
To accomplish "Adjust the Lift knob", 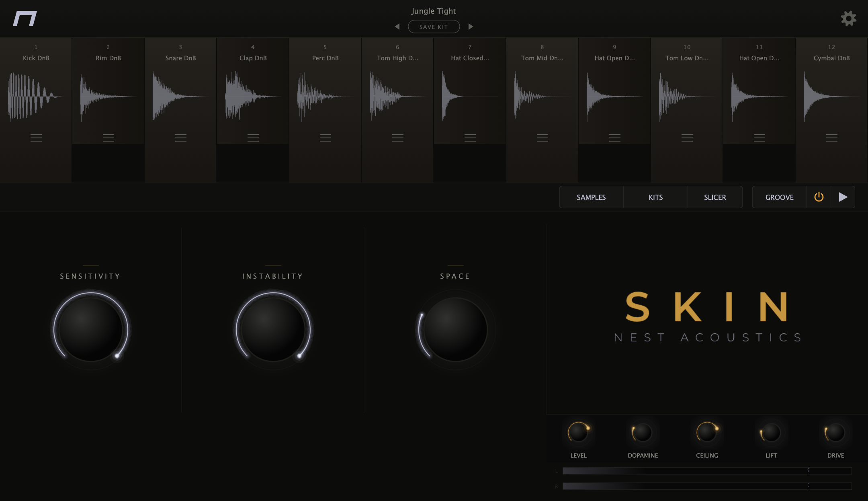I will pos(771,432).
